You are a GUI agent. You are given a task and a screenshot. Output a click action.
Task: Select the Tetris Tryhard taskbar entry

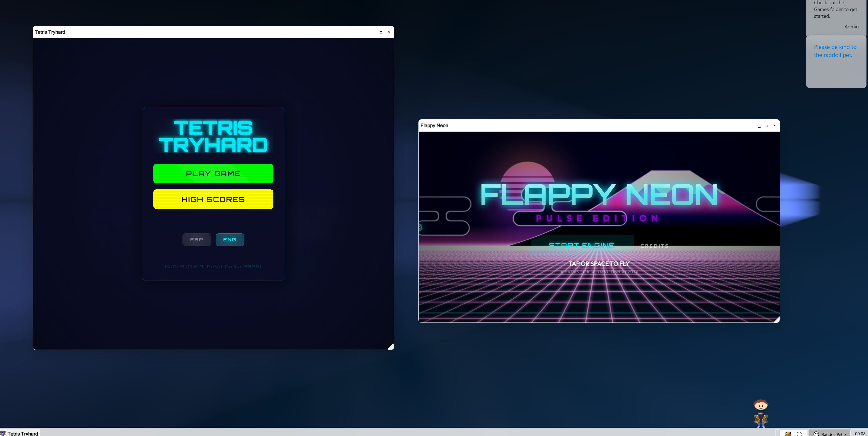coord(20,433)
